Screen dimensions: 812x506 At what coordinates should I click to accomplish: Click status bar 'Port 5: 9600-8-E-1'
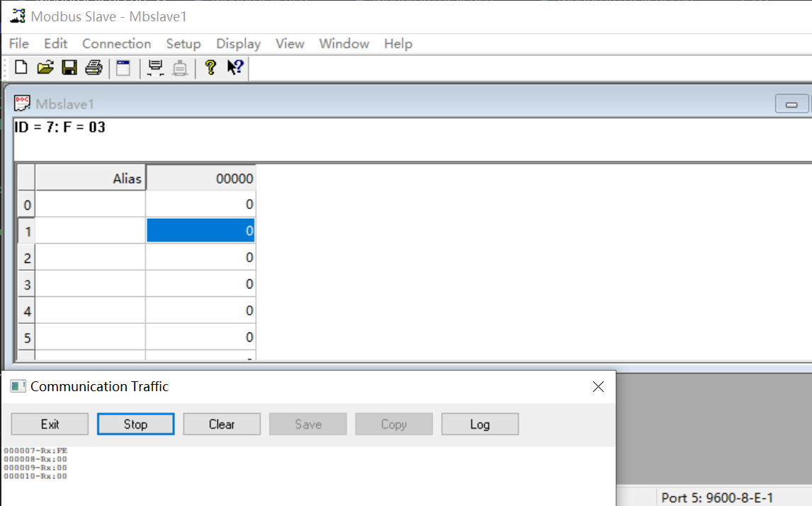(717, 497)
